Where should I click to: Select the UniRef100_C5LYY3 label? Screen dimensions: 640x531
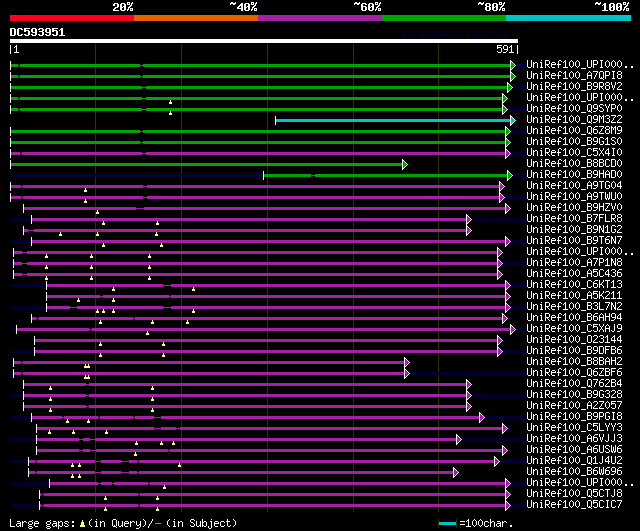click(x=574, y=428)
